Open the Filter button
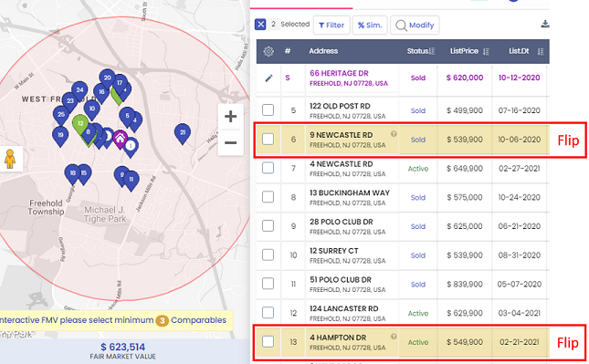589x364 pixels. click(x=331, y=26)
